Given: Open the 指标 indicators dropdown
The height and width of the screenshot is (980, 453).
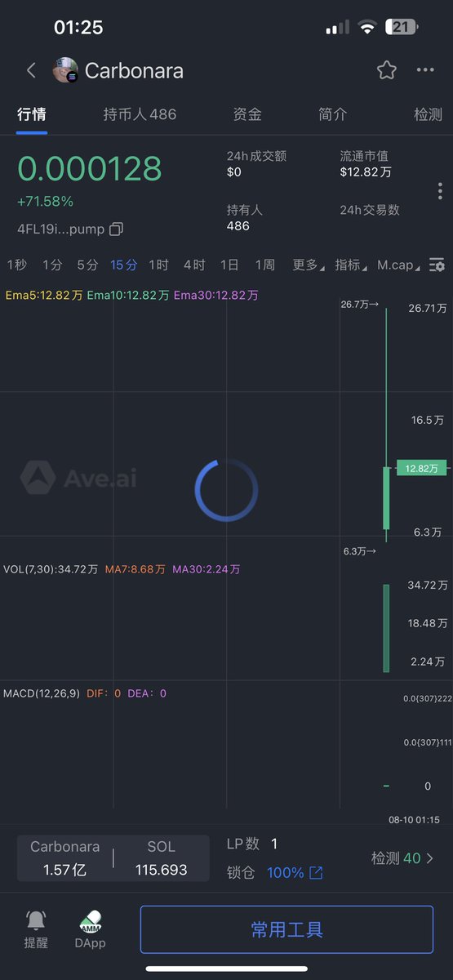Looking at the screenshot, I should [x=351, y=265].
